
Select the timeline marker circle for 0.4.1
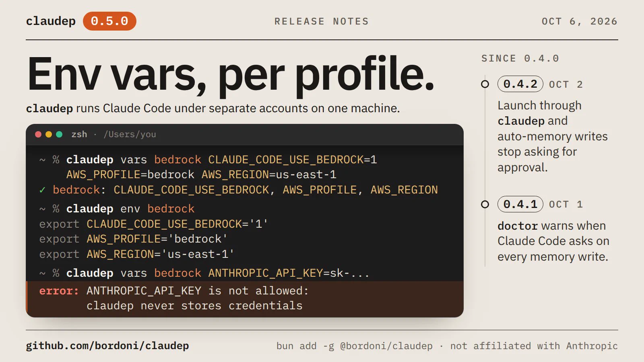[485, 204]
